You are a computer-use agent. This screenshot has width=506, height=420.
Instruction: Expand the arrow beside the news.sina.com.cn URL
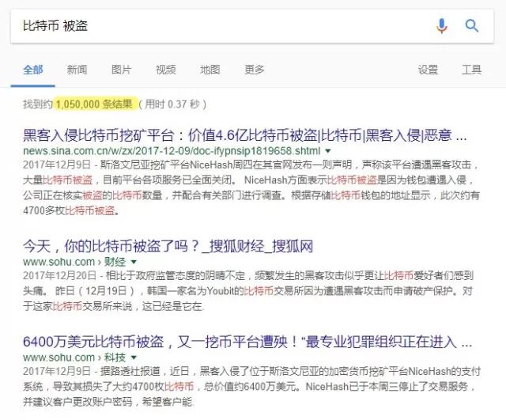[x=327, y=150]
